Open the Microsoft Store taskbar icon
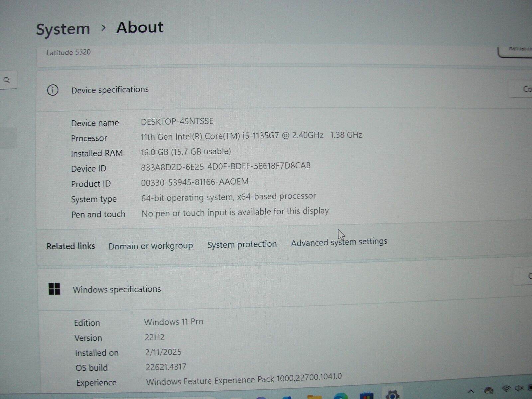This screenshot has width=532, height=399. point(366,396)
